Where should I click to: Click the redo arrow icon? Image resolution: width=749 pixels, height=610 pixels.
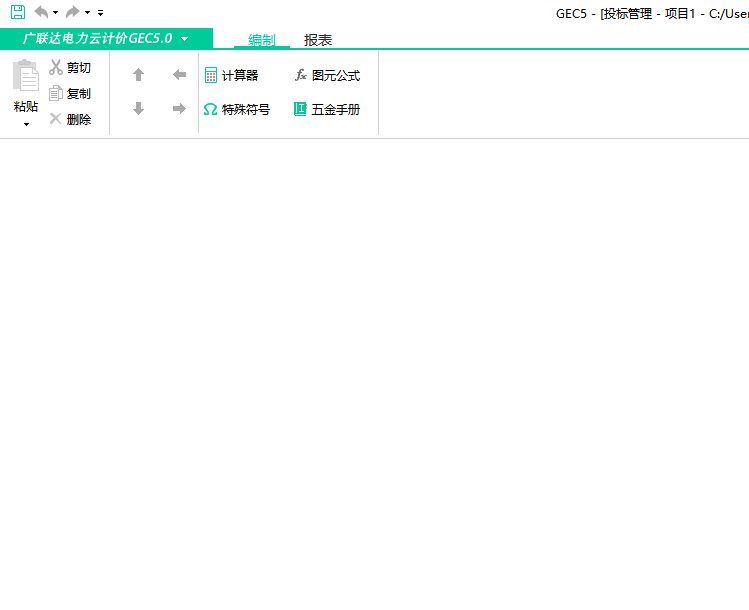click(x=73, y=12)
